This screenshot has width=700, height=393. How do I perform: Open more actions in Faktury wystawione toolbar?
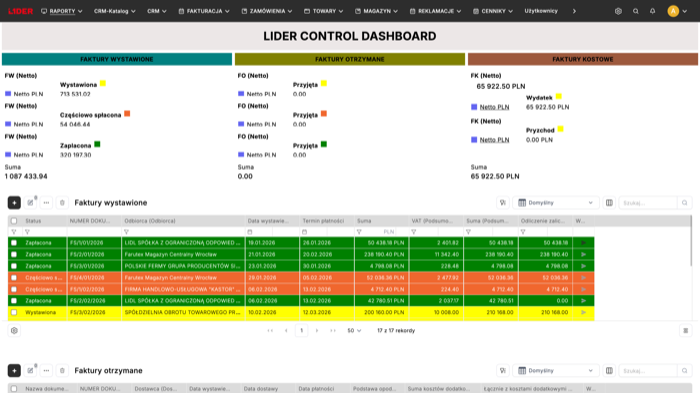click(46, 203)
